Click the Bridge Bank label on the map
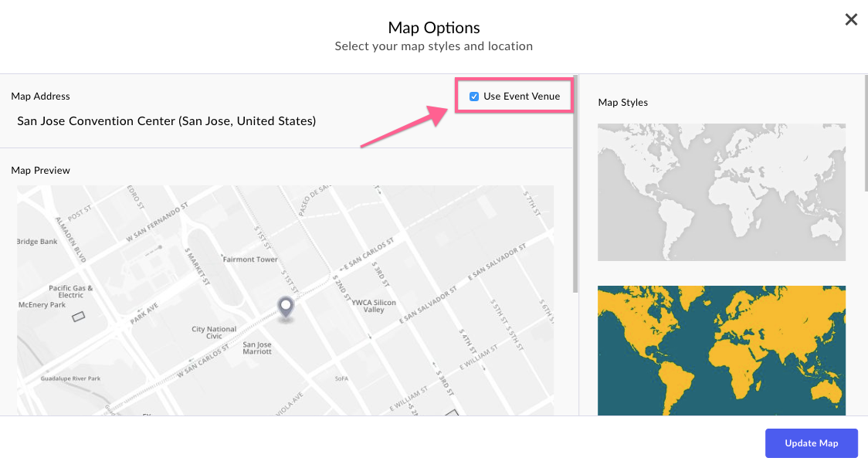The image size is (868, 468). (x=37, y=242)
